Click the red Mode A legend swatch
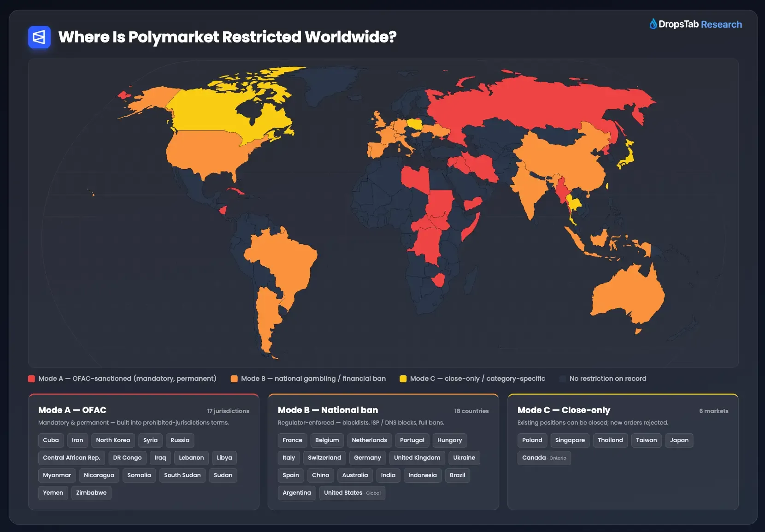Viewport: 765px width, 532px height. coord(31,378)
